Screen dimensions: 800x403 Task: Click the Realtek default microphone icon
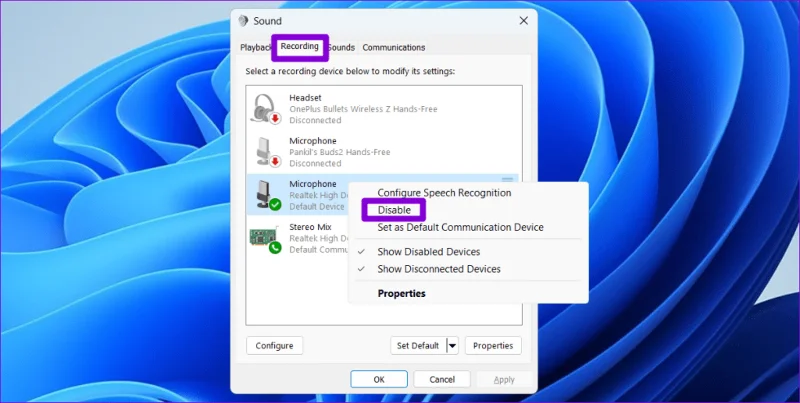[267, 195]
